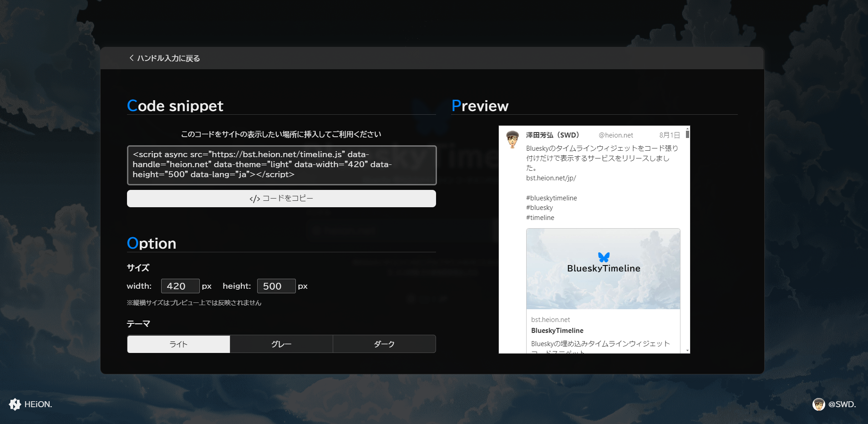
Task: Click the @SWD avatar at bottom right
Action: [x=819, y=404]
